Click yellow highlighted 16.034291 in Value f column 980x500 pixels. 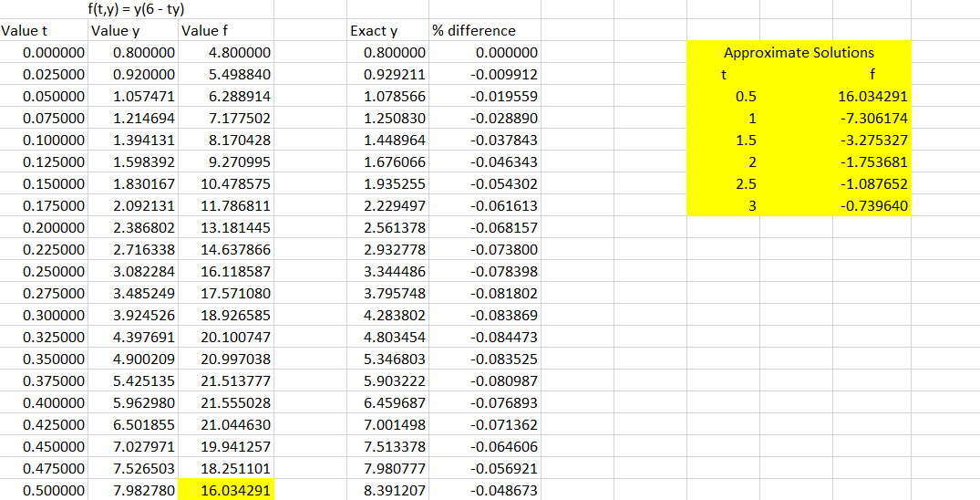point(225,490)
